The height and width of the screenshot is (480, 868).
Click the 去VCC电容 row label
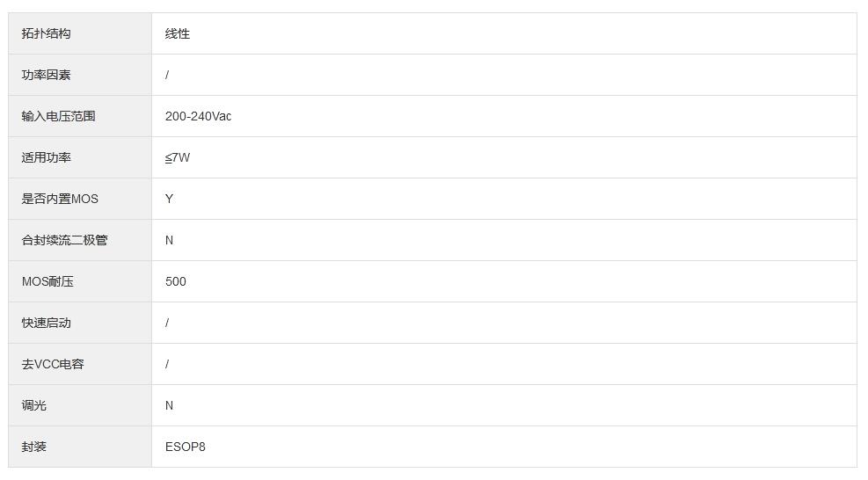(53, 364)
